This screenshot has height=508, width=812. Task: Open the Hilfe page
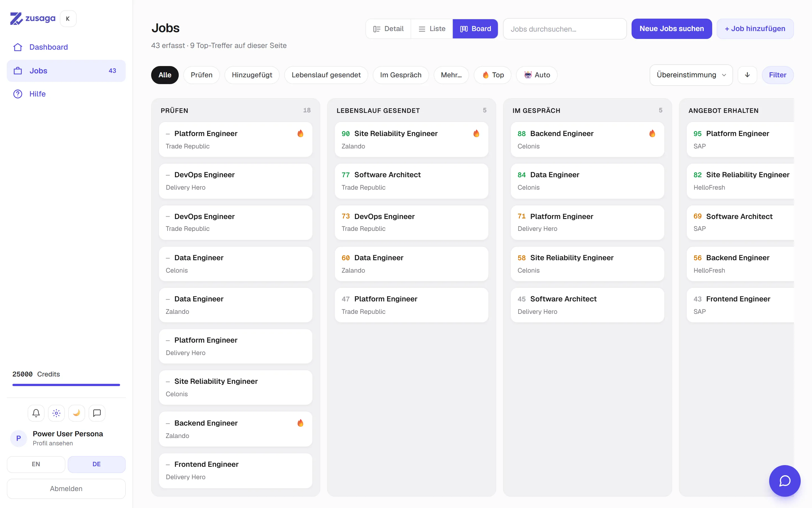coord(66,94)
